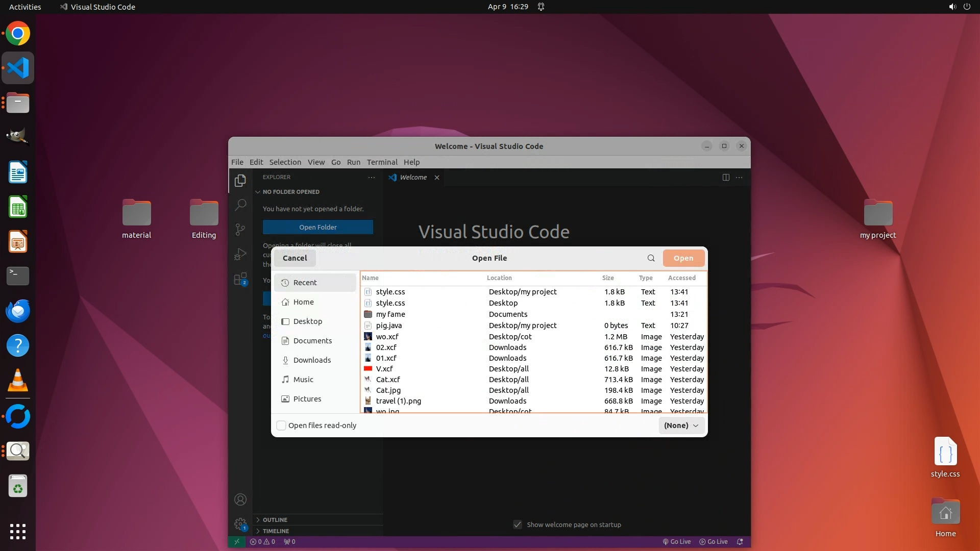The height and width of the screenshot is (551, 980).
Task: Click the Accounts icon in activity bar
Action: (240, 499)
